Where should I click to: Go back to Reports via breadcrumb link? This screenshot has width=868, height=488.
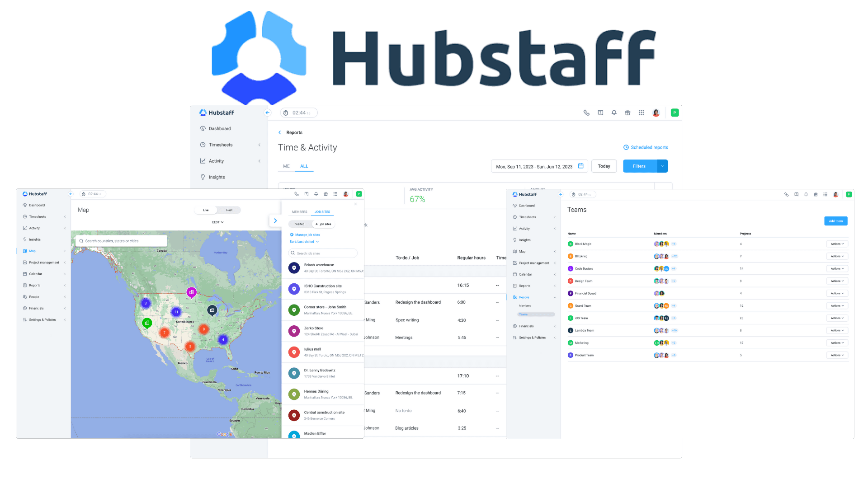(294, 132)
